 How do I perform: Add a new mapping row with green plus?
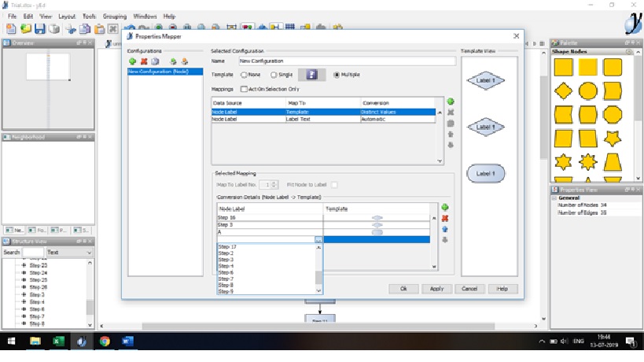451,102
